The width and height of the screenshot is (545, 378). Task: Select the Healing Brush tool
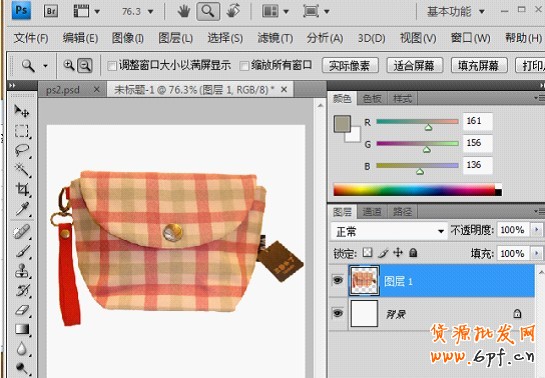[x=22, y=232]
